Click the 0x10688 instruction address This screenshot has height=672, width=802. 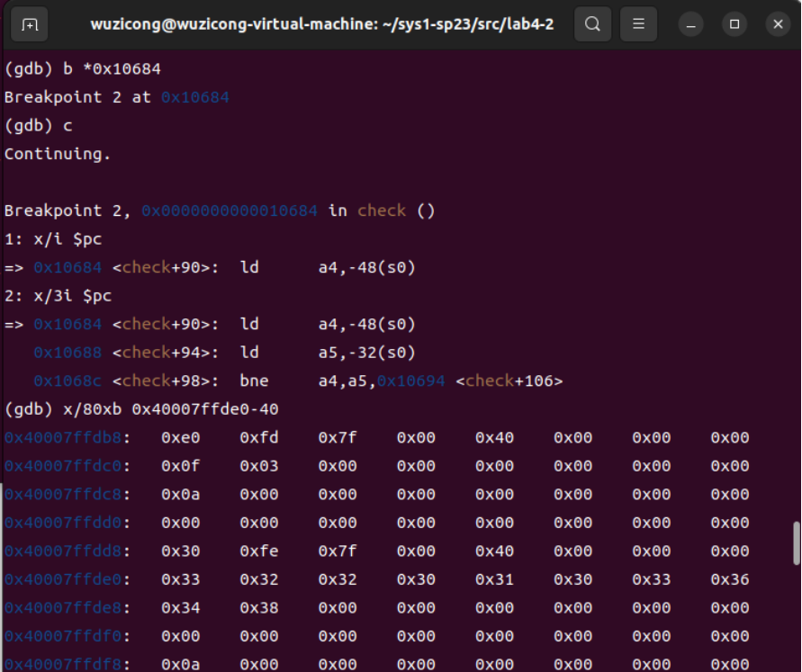[68, 352]
